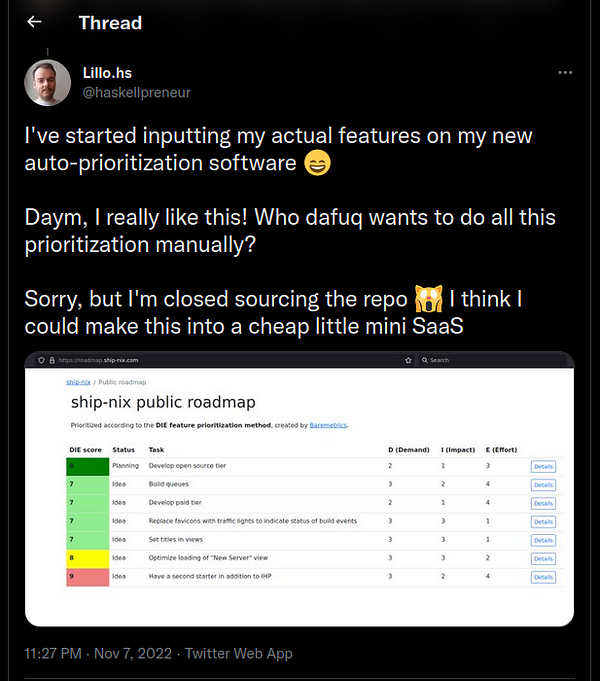Go back using the arrow icon

tap(34, 22)
